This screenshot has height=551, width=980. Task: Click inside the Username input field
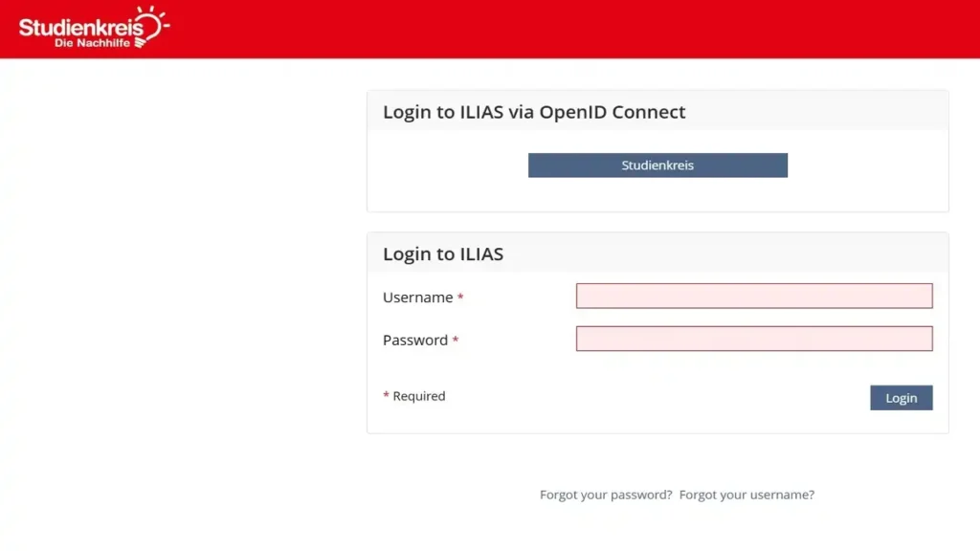pyautogui.click(x=753, y=296)
